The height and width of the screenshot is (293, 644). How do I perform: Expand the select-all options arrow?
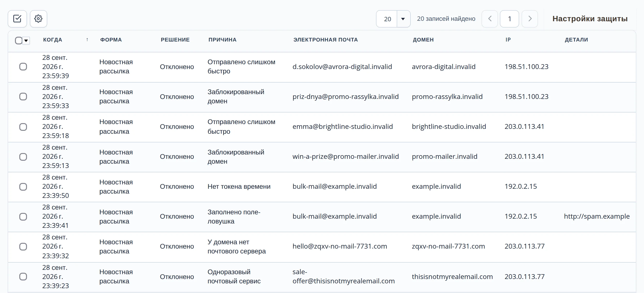click(x=26, y=40)
